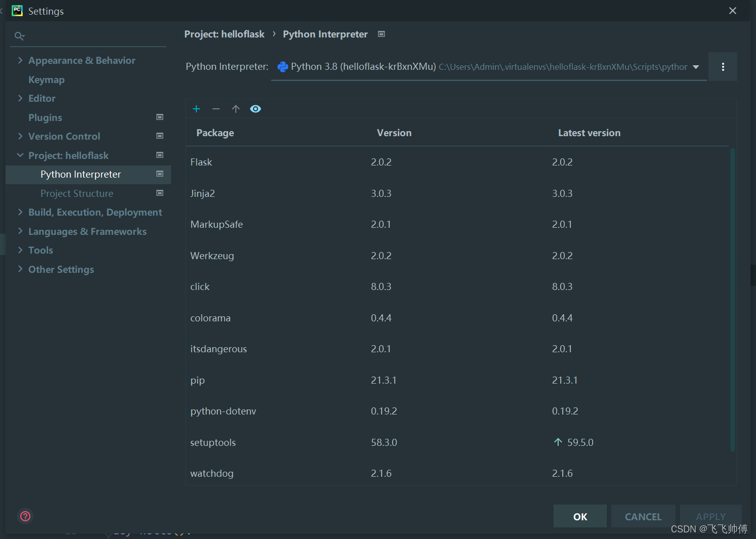The image size is (756, 539).
Task: Open Project Structure settings page
Action: 77,193
